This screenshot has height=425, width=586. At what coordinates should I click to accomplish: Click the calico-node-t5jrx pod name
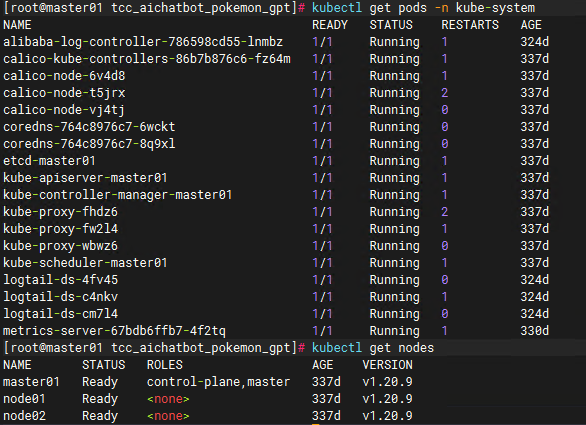point(64,93)
